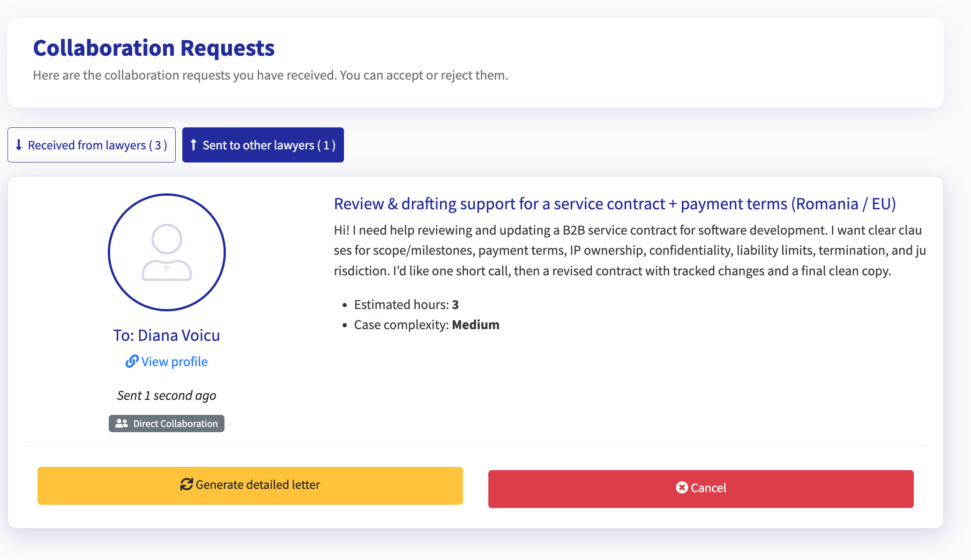971x560 pixels.
Task: Click the Collaboration Requests page heading
Action: [154, 47]
